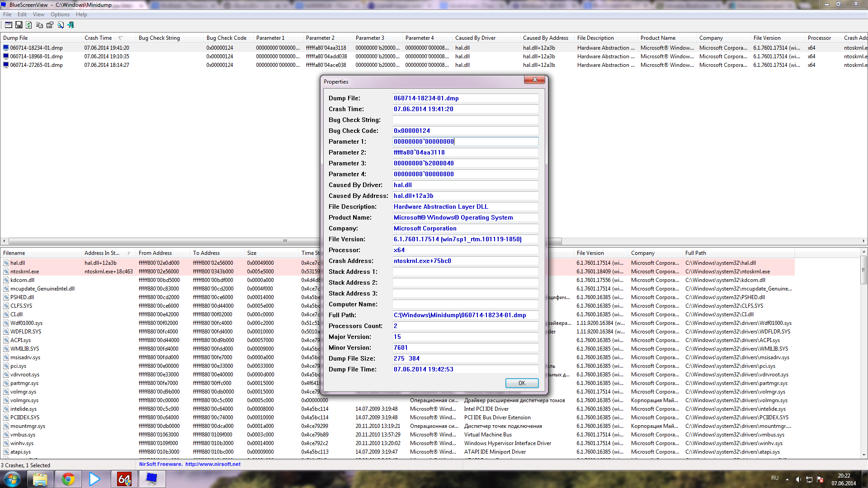Click the Find magnifier toolbar icon
Screen dimensions: 868x488
[60, 25]
